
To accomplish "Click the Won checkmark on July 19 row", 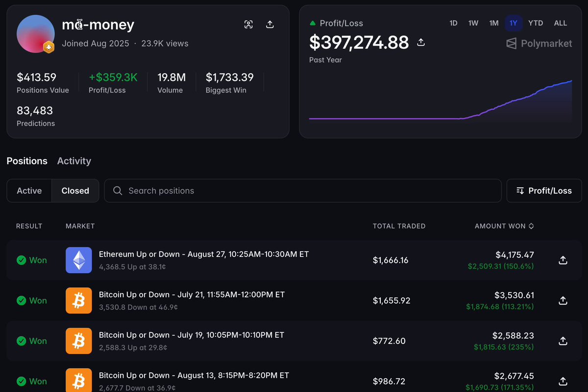I will (21, 341).
